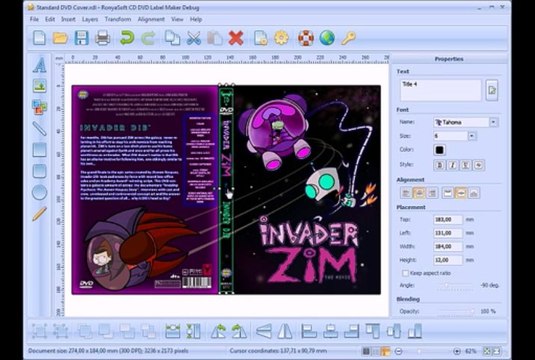Pick the Pencil drawing tool

[40, 214]
